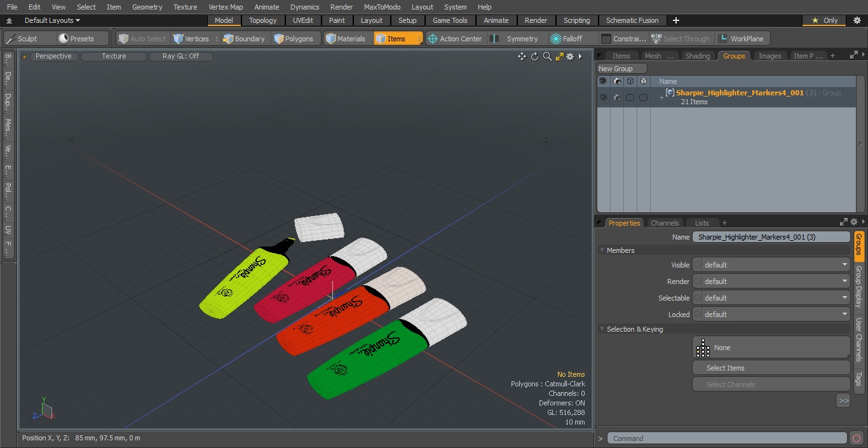
Task: Open the Group Display vertical tab
Action: click(858, 287)
